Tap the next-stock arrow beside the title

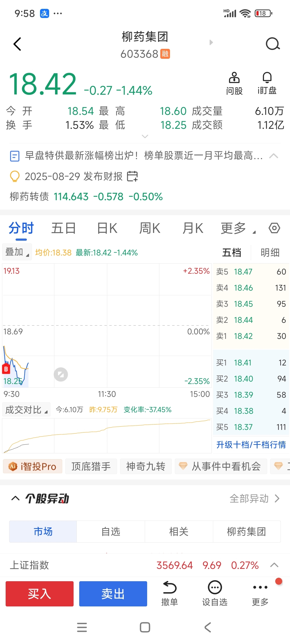tap(211, 42)
